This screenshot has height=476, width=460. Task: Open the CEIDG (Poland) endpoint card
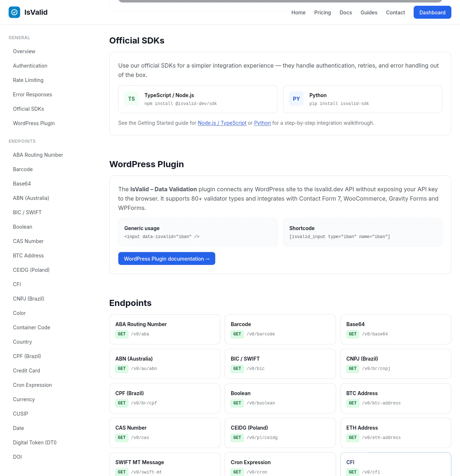tap(280, 433)
